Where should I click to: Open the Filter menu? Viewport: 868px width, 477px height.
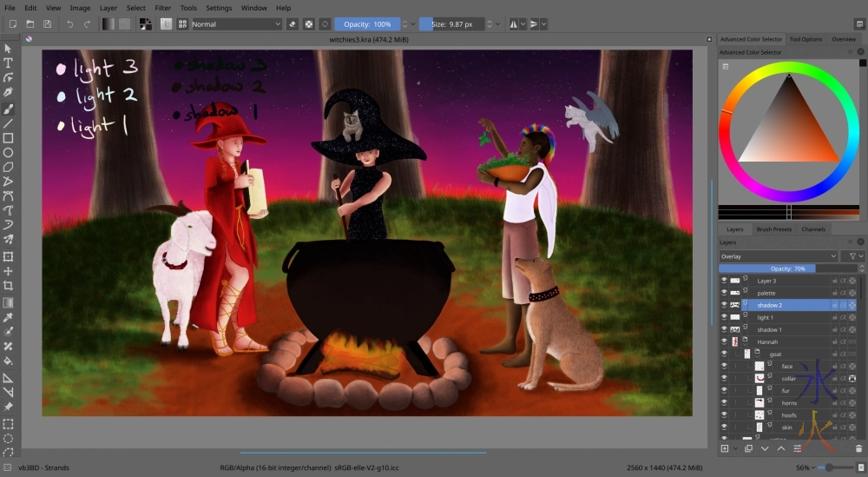pyautogui.click(x=162, y=8)
